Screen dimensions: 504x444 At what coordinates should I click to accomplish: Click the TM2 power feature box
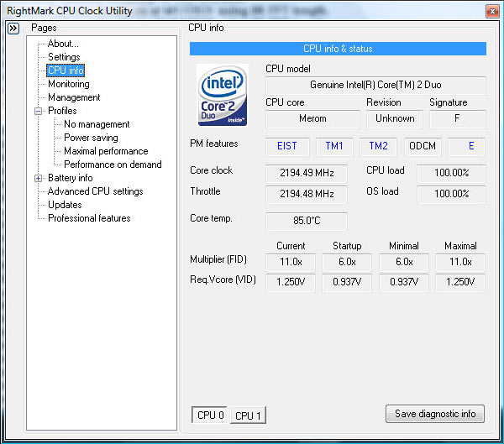pyautogui.click(x=378, y=146)
